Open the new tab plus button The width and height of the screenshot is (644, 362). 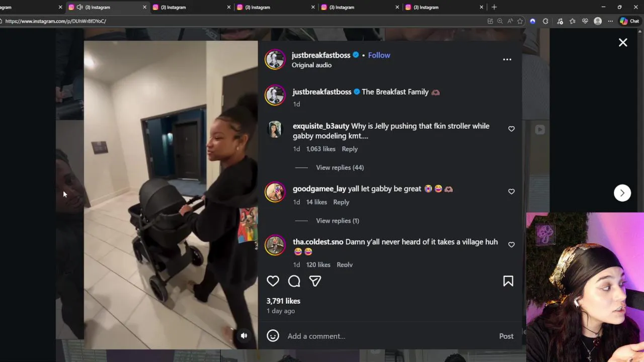[x=494, y=7]
